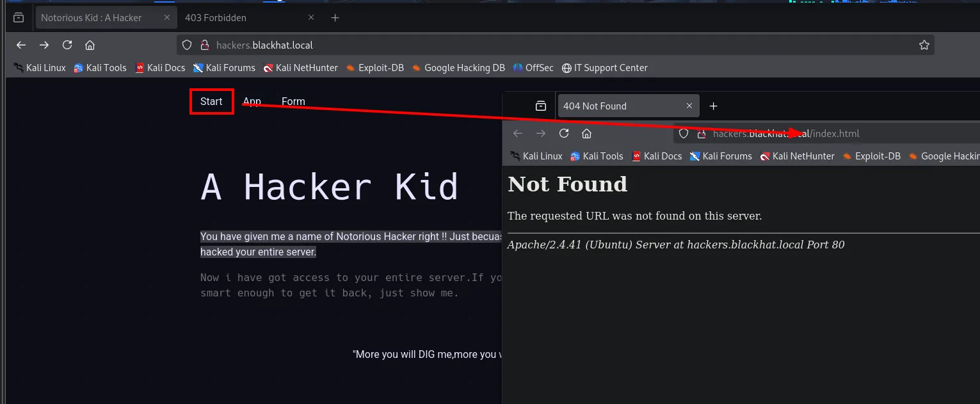Click the back arrow in the main browser
980x404 pixels.
[21, 45]
